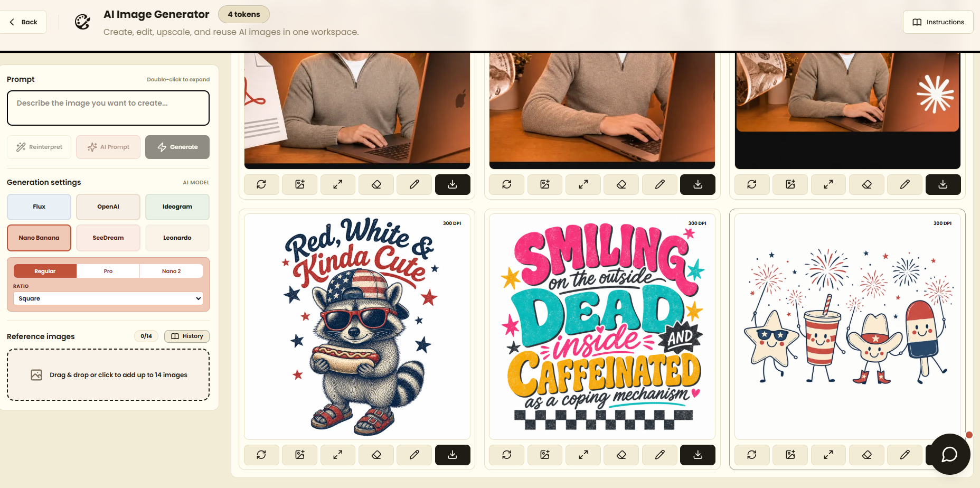The width and height of the screenshot is (980, 488).
Task: Regenerate the Smiling Dead Inside image
Action: pos(507,455)
